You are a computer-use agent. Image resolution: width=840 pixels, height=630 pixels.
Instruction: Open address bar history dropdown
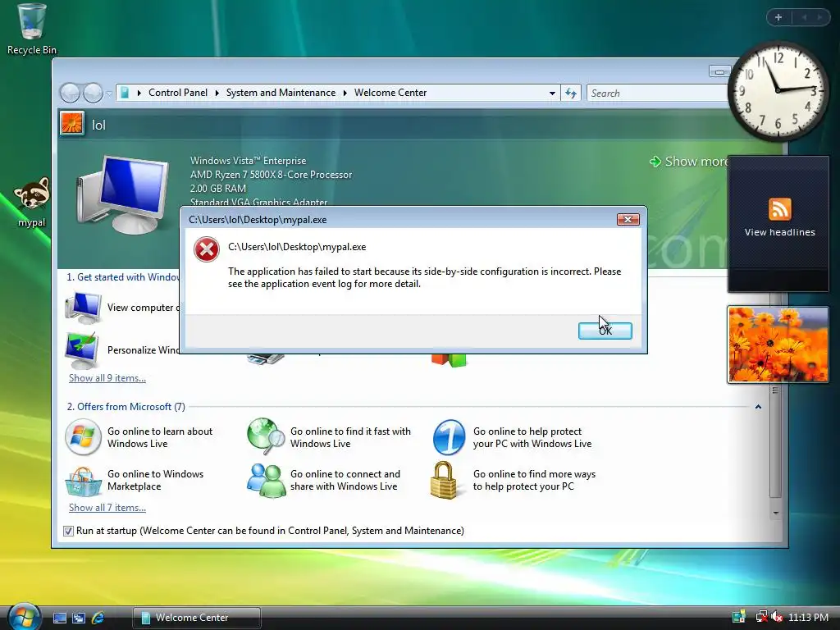click(552, 94)
